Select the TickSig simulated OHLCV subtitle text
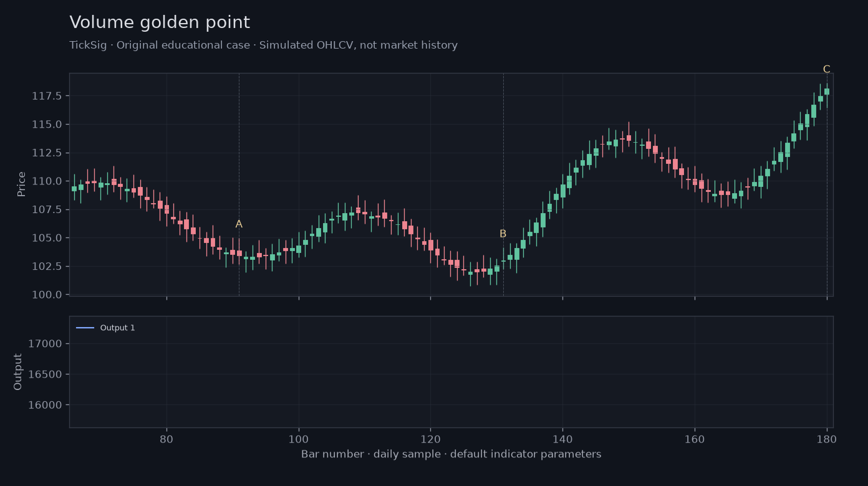 (263, 45)
